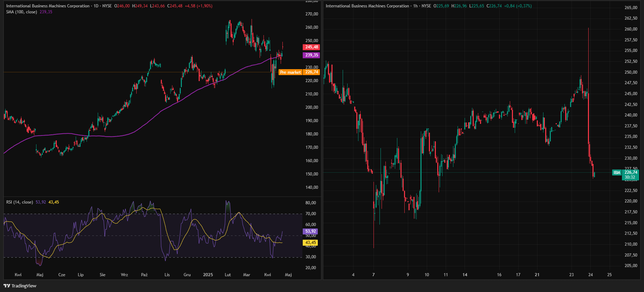Click 247,50 on the hourly price axis
Screen dimensions: 644x292
(x=631, y=83)
